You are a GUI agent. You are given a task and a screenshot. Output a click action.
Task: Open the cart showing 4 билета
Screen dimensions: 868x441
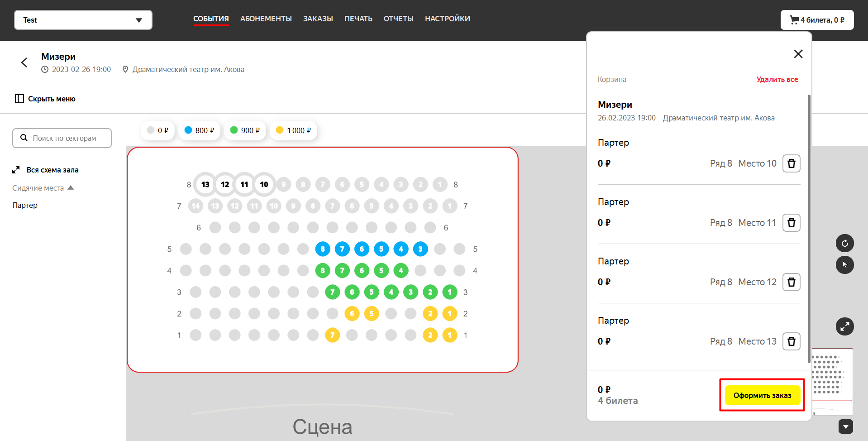click(x=817, y=20)
